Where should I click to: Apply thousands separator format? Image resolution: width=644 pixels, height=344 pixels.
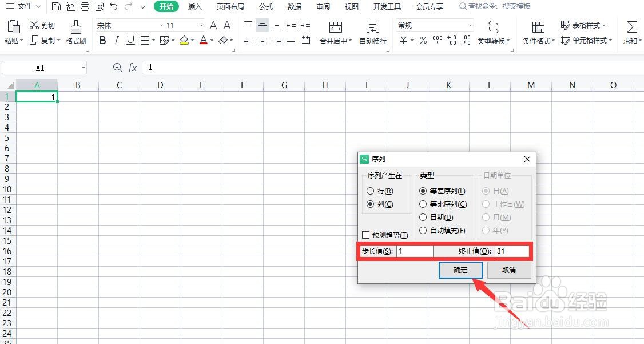click(x=438, y=40)
